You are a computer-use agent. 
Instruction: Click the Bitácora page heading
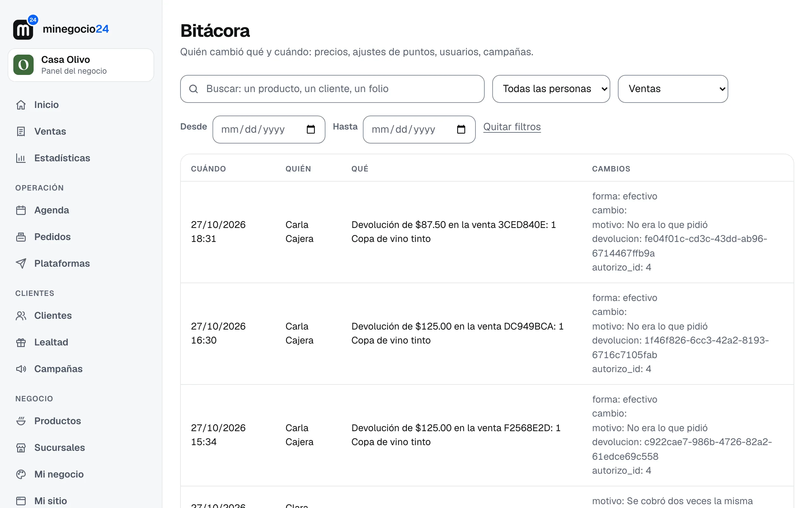point(215,31)
